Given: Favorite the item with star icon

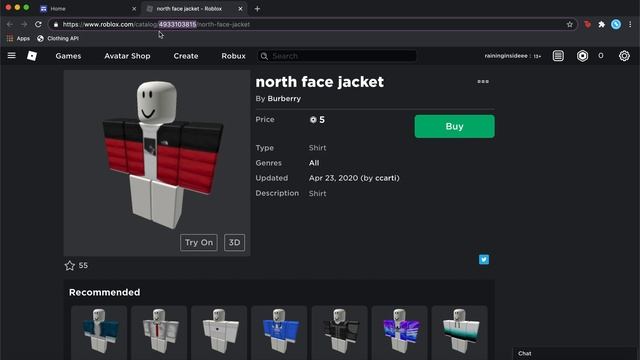Looking at the screenshot, I should [70, 266].
